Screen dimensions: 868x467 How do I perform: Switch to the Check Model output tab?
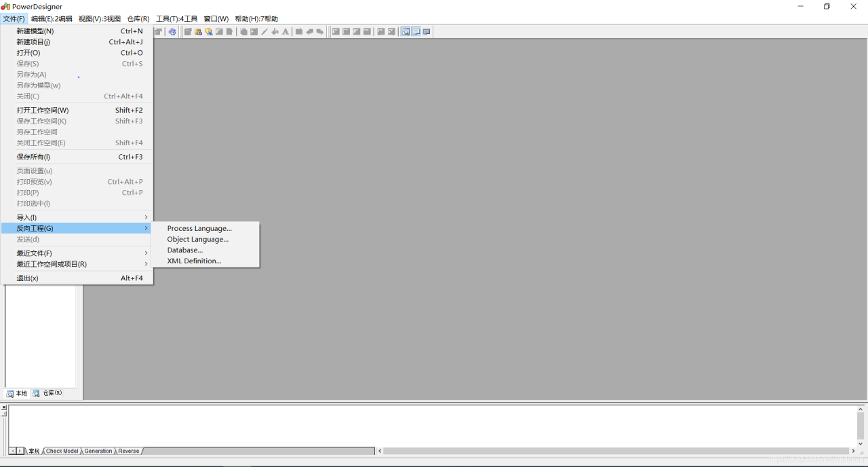[62, 451]
